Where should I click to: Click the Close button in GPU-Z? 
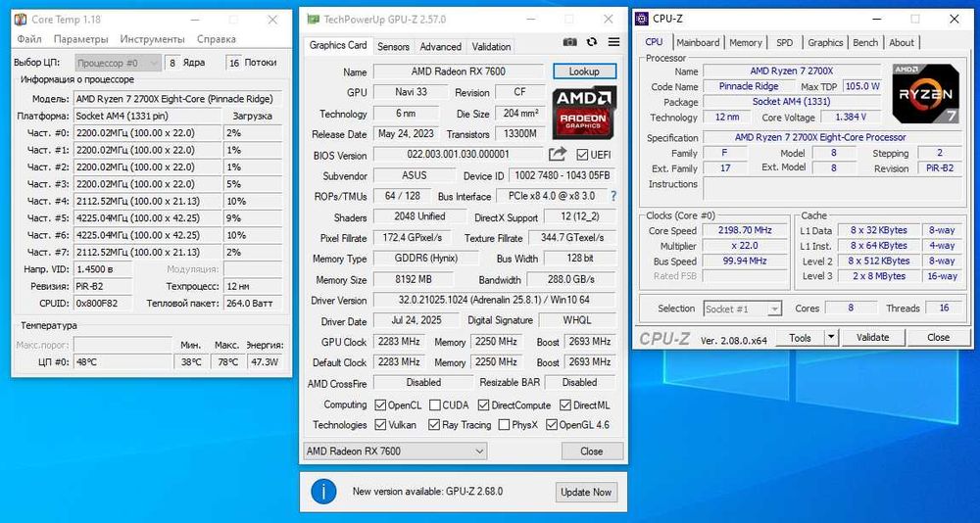[x=591, y=451]
